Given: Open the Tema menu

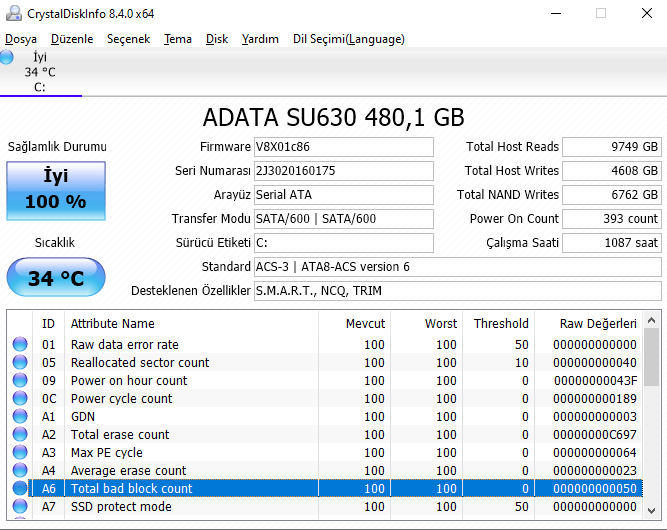Looking at the screenshot, I should 178,39.
